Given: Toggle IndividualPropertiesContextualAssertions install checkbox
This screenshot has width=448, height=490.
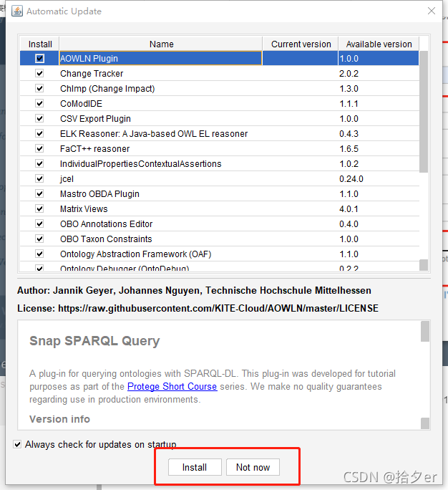Looking at the screenshot, I should click(39, 163).
